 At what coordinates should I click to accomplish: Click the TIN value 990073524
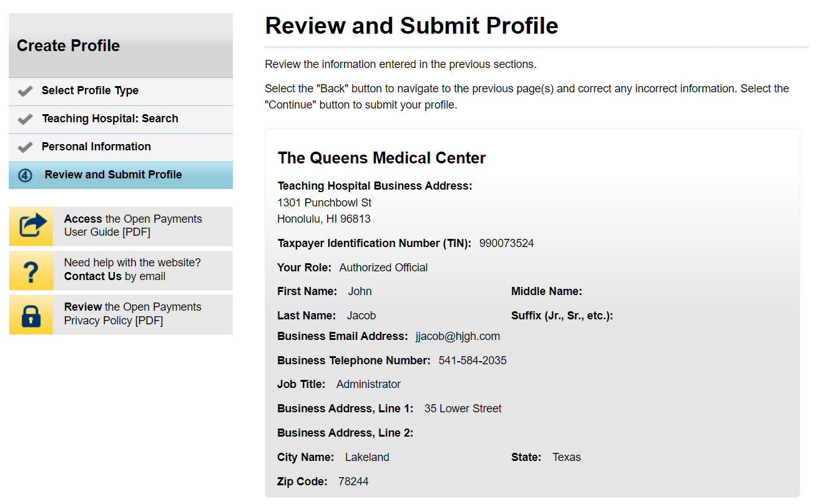(x=506, y=243)
